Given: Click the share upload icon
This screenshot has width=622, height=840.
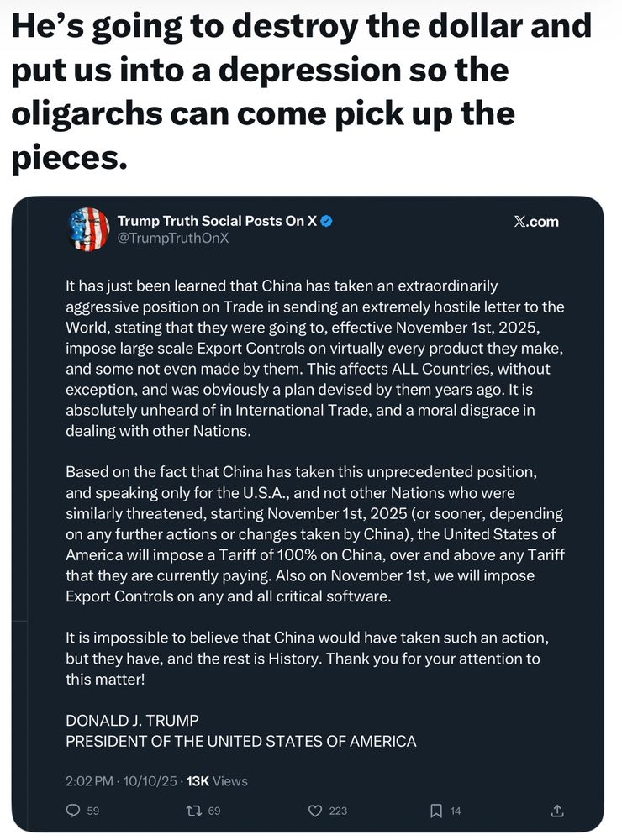Looking at the screenshot, I should [556, 811].
